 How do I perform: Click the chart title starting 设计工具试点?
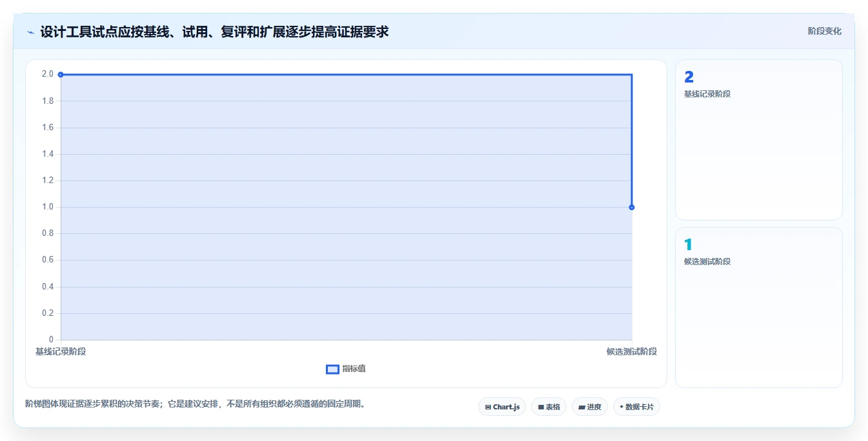(214, 32)
